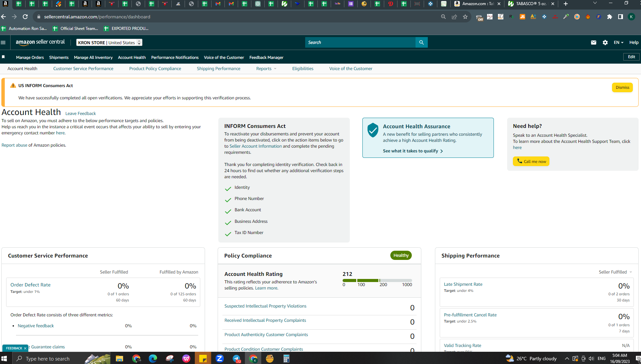641x364 pixels.
Task: Open the settings gear icon
Action: click(605, 43)
